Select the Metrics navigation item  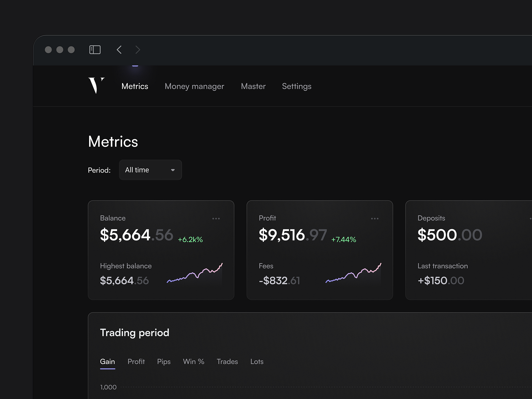(135, 86)
